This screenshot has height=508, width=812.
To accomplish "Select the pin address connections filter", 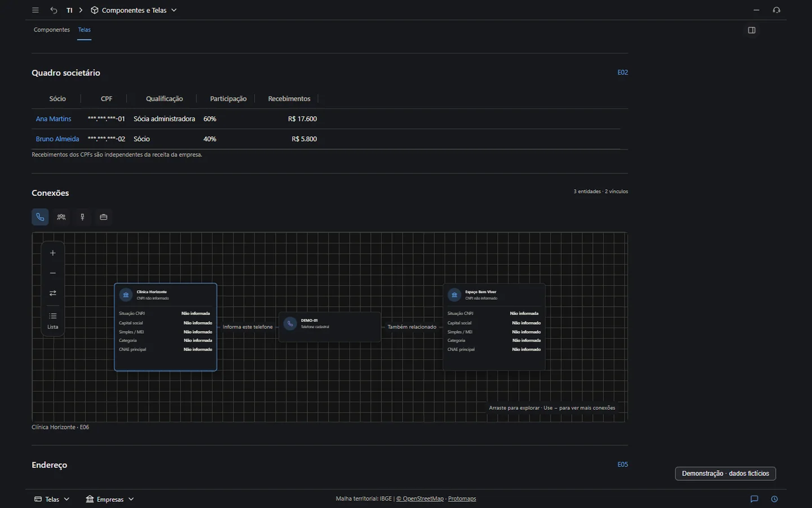I will (x=82, y=217).
